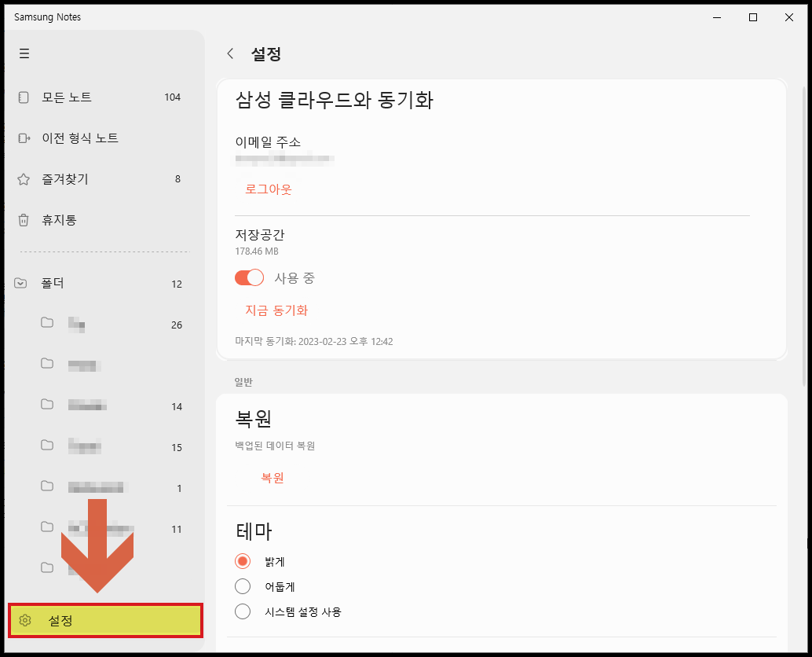Click the trash can icon
Viewport: 812px width, 657px height.
click(24, 220)
